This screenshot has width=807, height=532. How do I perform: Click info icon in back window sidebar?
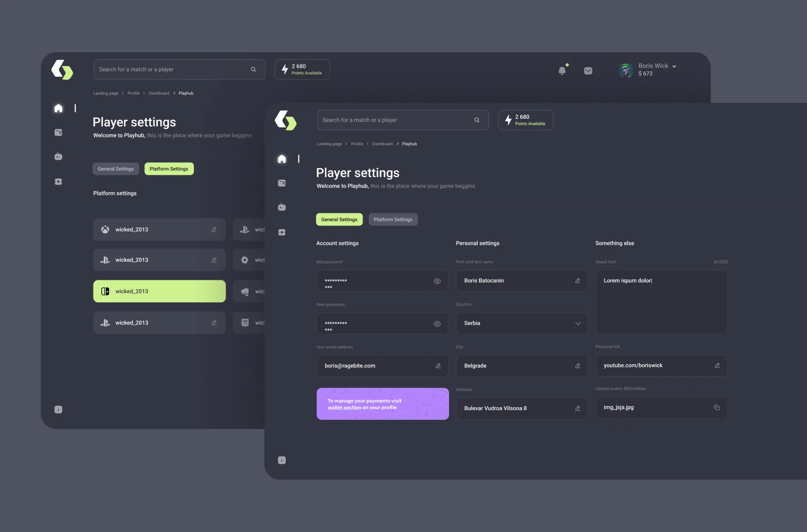(x=58, y=410)
